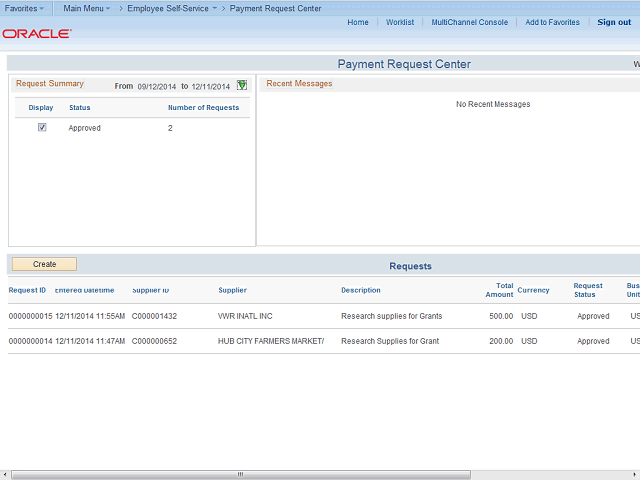Click supplier ID C000000652
The width and height of the screenshot is (640, 480).
154,341
